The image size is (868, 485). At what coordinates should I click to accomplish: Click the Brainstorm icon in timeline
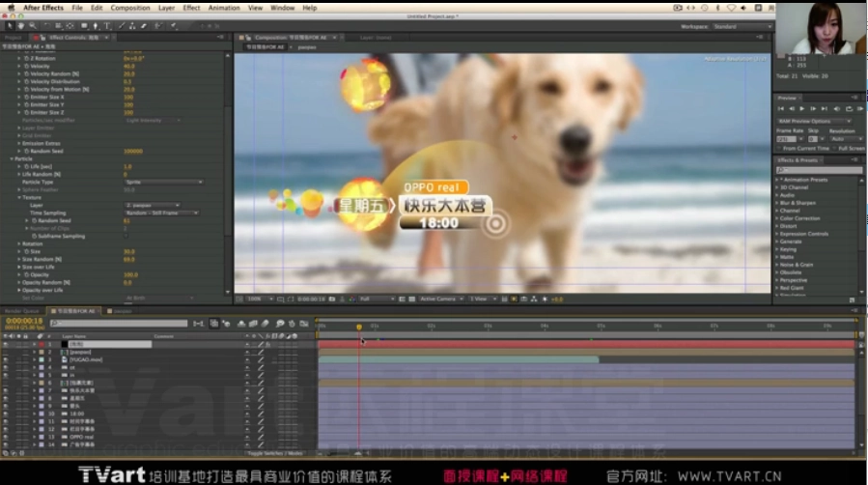(x=280, y=324)
